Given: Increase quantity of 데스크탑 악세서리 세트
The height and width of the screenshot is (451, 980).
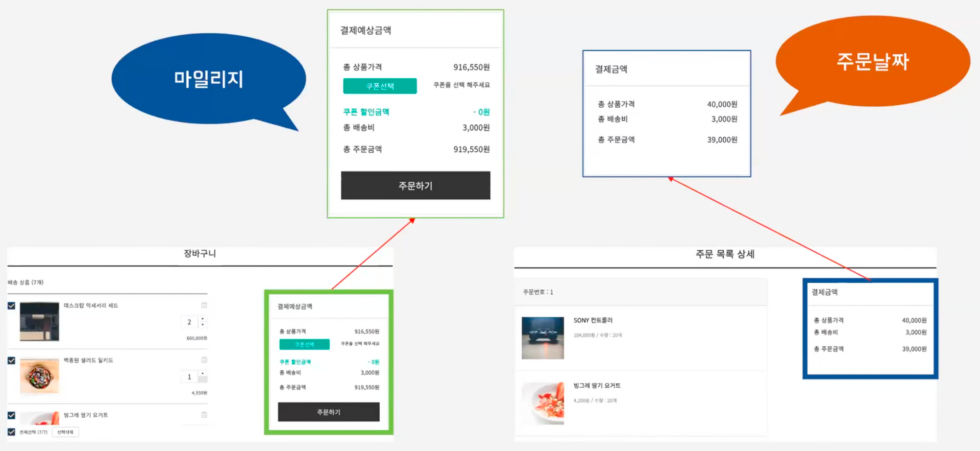Looking at the screenshot, I should [x=203, y=319].
